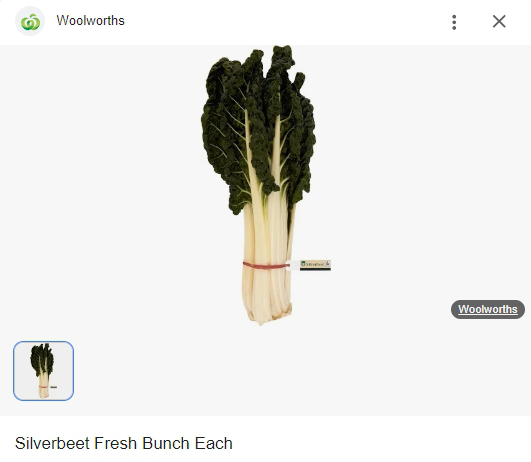
Task: Click the Woolworths green logo icon
Action: (30, 21)
